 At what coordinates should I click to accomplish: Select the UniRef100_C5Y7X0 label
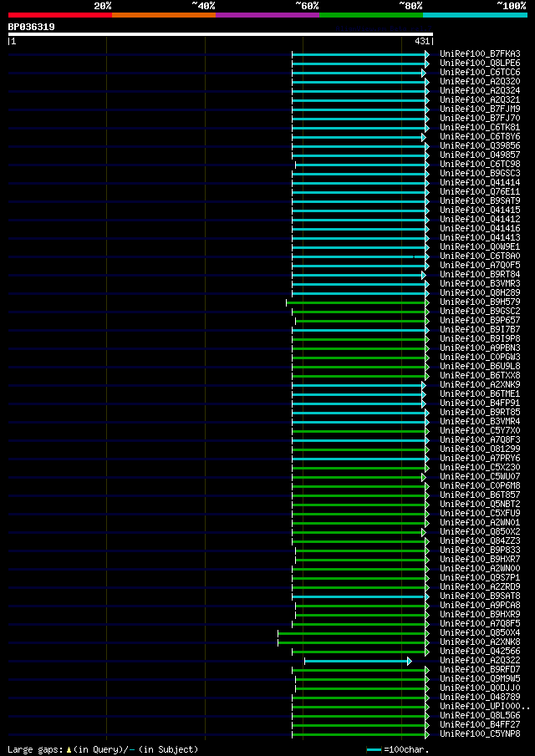(x=480, y=430)
